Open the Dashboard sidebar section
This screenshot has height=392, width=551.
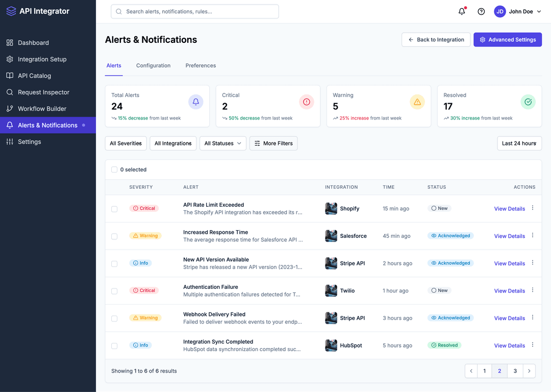click(x=34, y=42)
